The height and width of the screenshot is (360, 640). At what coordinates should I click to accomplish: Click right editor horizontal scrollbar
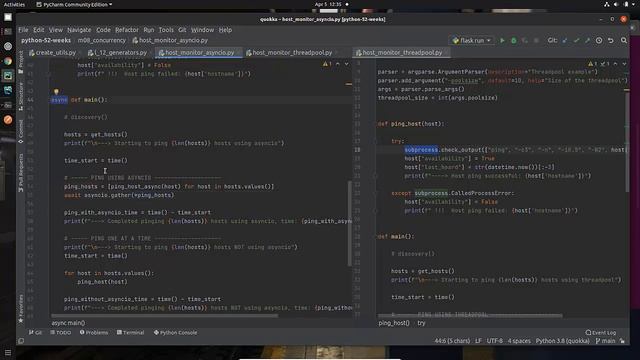pos(470,316)
